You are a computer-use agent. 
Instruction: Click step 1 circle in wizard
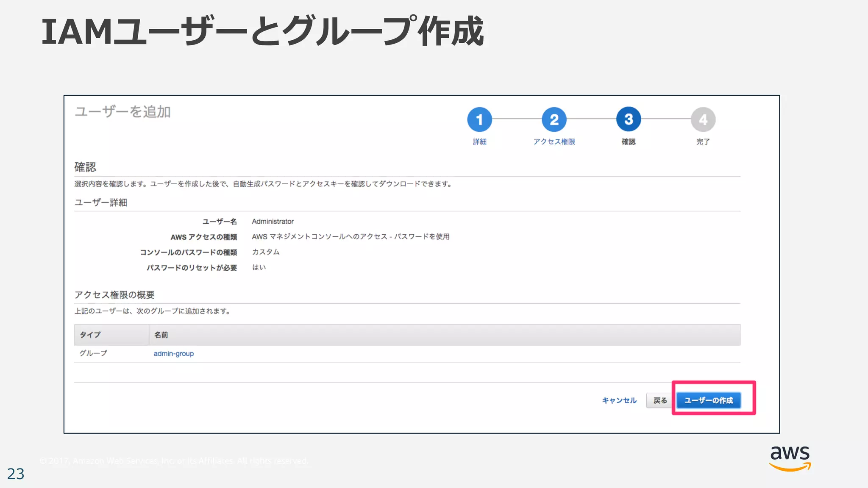coord(479,119)
